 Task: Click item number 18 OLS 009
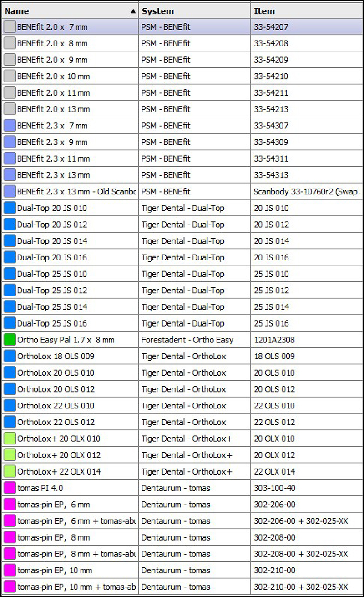pos(274,356)
